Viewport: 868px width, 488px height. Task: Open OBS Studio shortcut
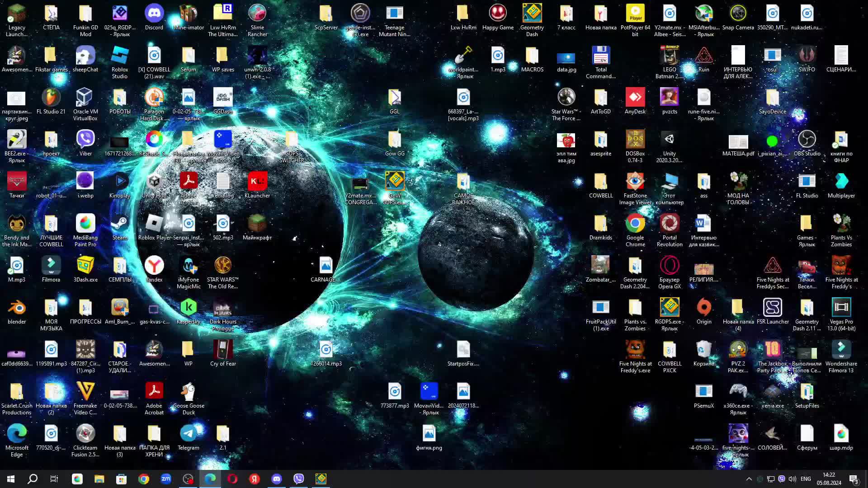[x=807, y=140]
